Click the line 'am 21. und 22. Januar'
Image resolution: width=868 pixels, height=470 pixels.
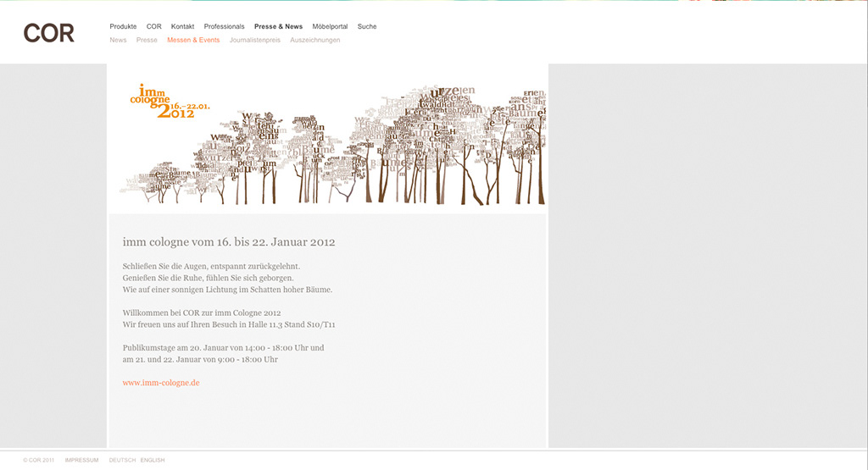tap(200, 359)
